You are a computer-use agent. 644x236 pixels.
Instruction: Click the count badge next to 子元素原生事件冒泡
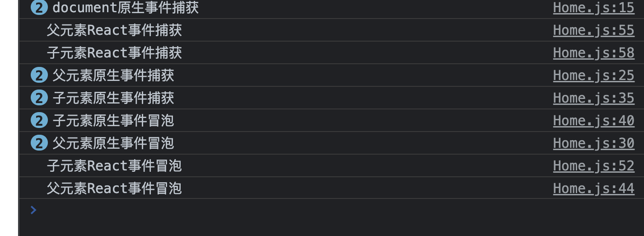click(39, 121)
